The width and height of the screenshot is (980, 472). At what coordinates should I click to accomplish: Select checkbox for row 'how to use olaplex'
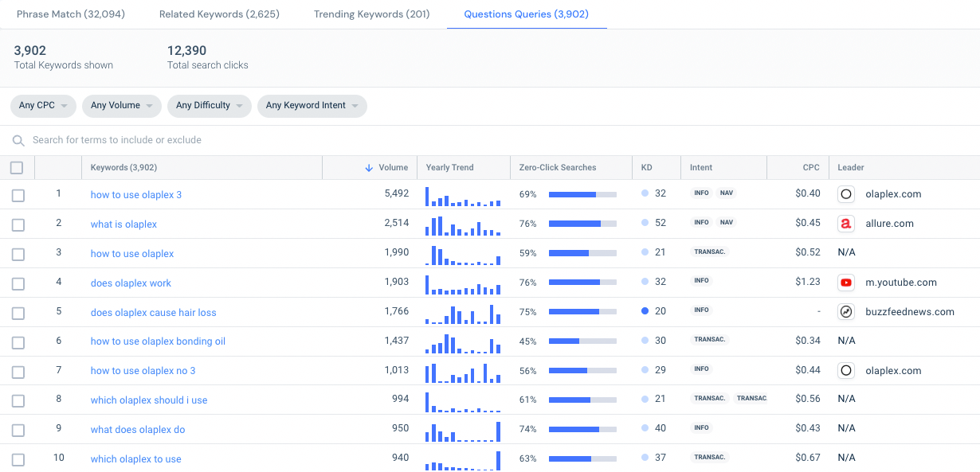(x=18, y=255)
